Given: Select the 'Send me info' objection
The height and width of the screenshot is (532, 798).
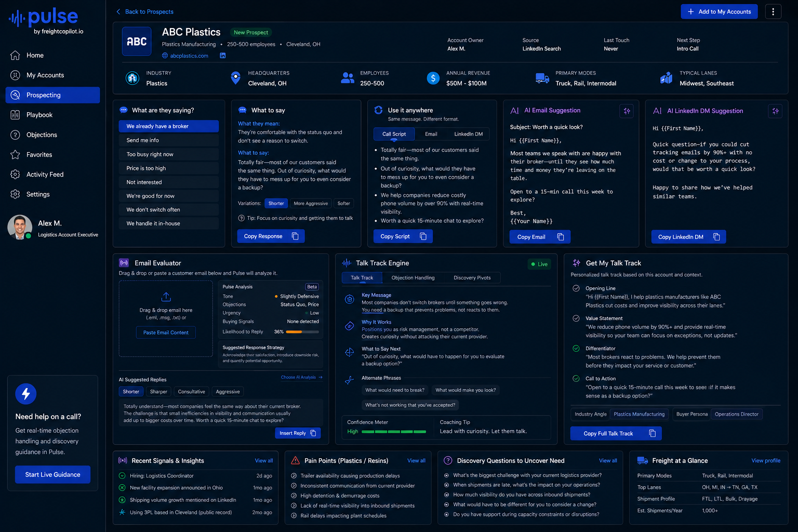Looking at the screenshot, I should click(169, 140).
